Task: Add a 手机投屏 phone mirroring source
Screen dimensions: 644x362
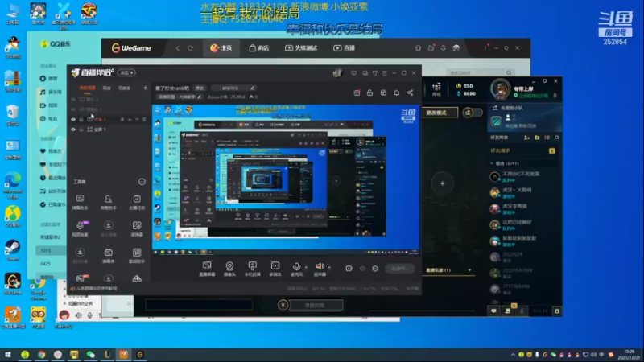Action: (252, 269)
